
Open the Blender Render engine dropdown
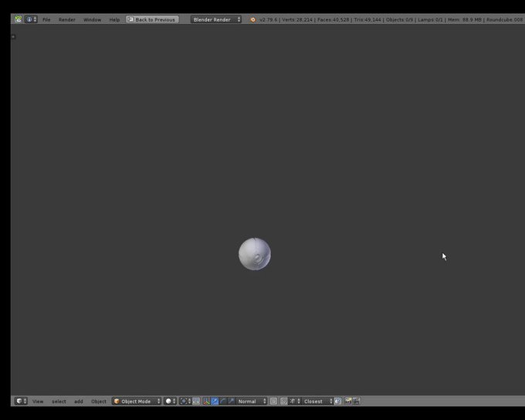216,20
